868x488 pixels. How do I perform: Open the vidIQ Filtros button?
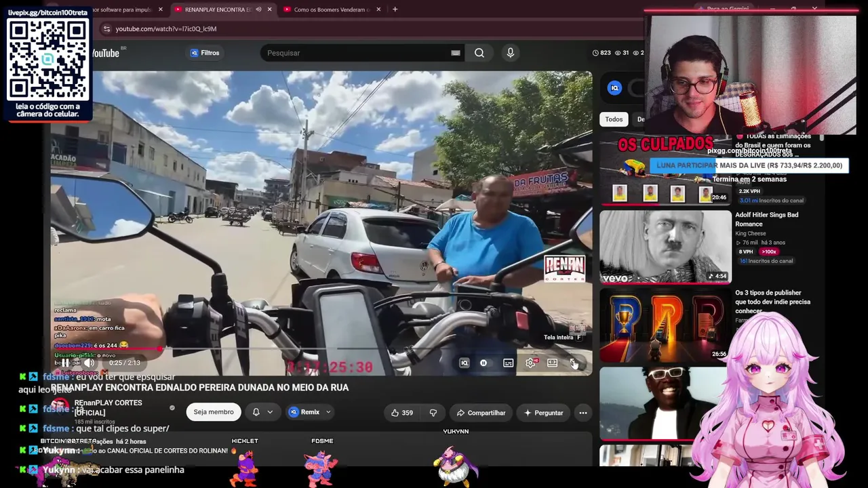[205, 53]
